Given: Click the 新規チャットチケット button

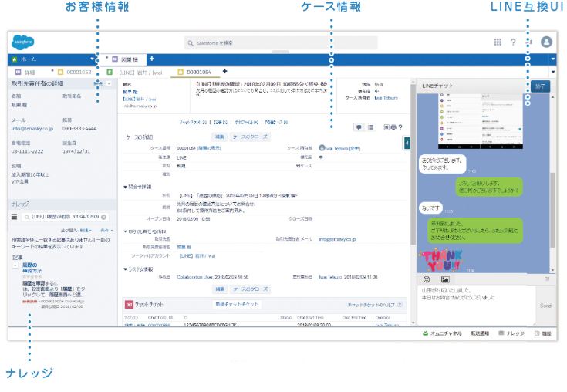Looking at the screenshot, I should click(x=237, y=305).
